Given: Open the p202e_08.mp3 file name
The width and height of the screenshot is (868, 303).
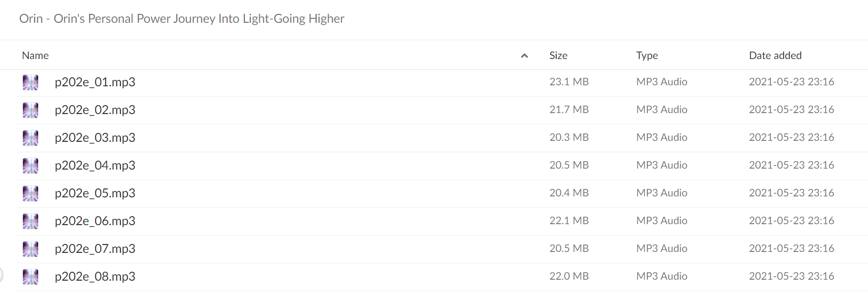Looking at the screenshot, I should [x=95, y=277].
